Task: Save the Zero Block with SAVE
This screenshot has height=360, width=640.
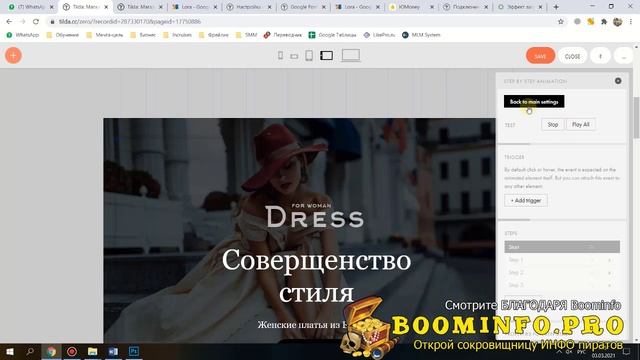Action: [540, 56]
